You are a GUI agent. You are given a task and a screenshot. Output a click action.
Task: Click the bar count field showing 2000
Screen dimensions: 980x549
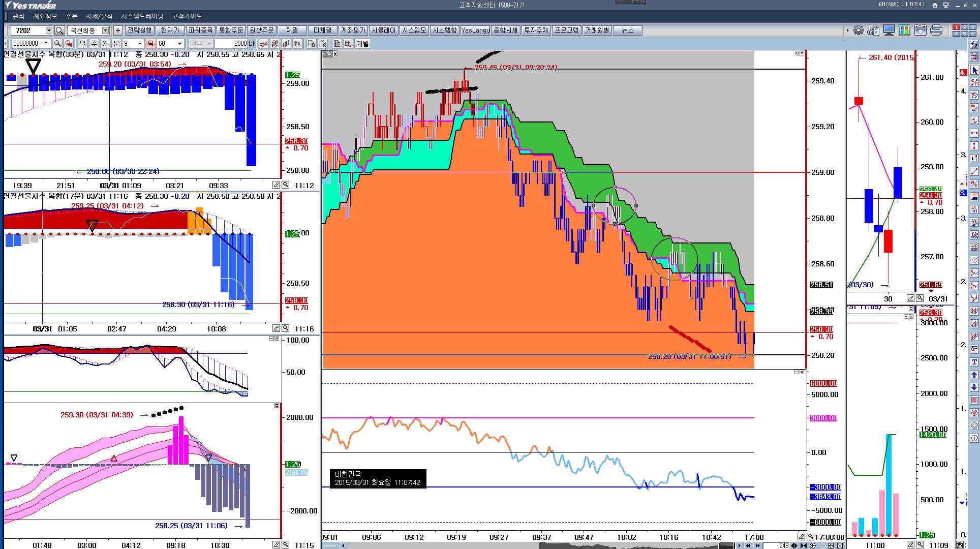click(x=231, y=44)
